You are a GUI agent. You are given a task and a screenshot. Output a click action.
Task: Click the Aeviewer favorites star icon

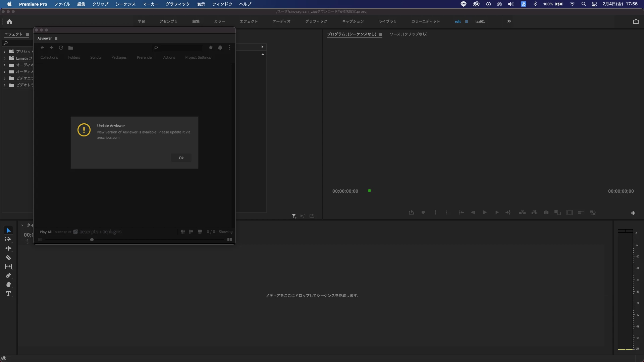(211, 48)
